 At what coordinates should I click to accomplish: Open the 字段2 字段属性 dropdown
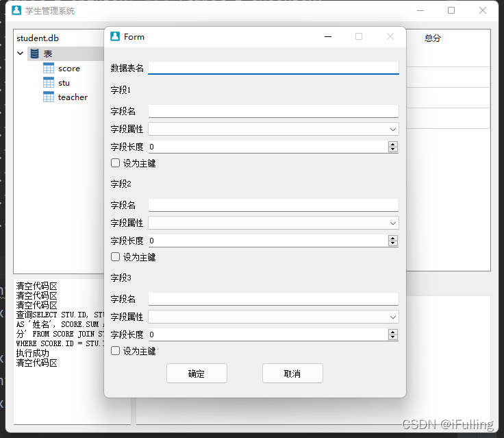point(273,223)
